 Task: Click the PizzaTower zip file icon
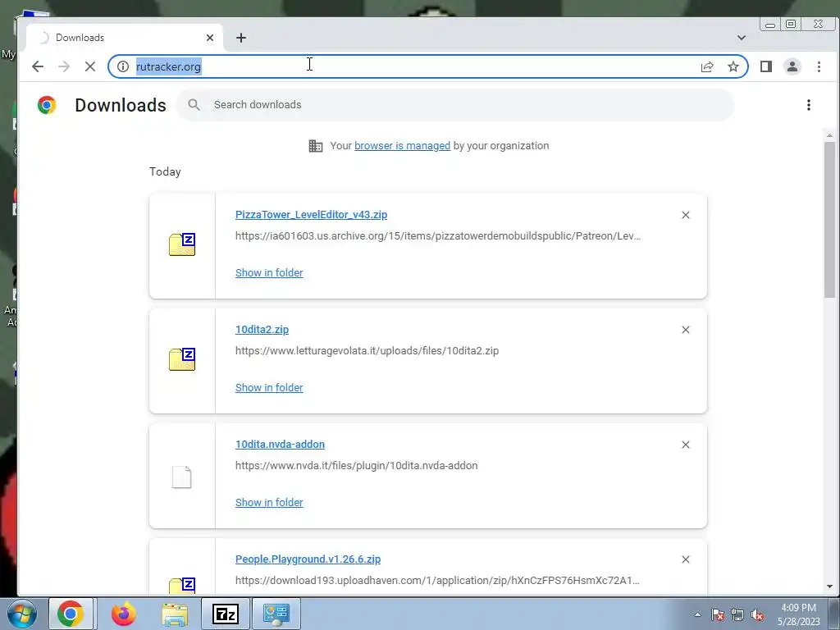pyautogui.click(x=182, y=244)
